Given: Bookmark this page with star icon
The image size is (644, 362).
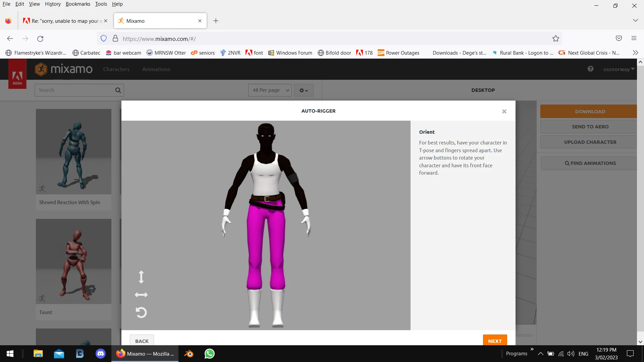Looking at the screenshot, I should (556, 39).
